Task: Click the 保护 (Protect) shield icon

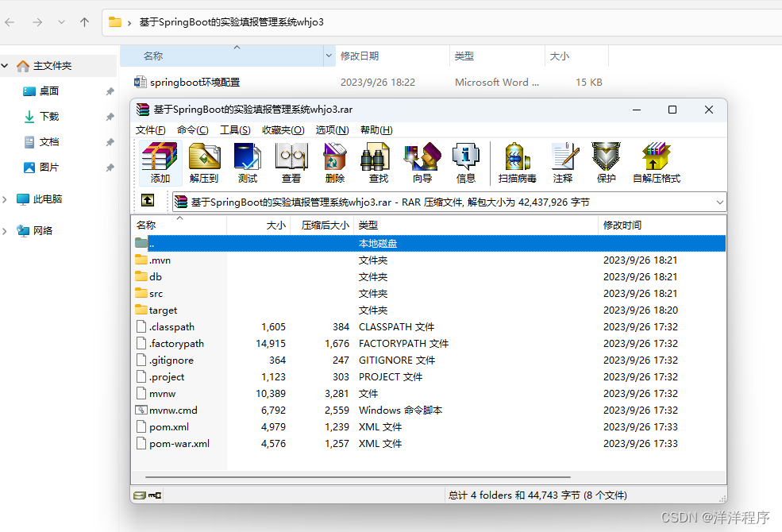Action: [606, 162]
